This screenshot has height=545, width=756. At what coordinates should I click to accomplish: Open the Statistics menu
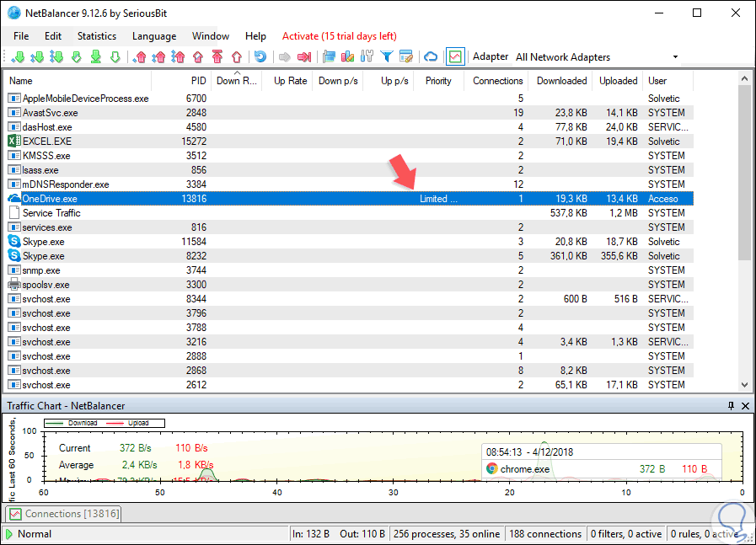pyautogui.click(x=97, y=36)
